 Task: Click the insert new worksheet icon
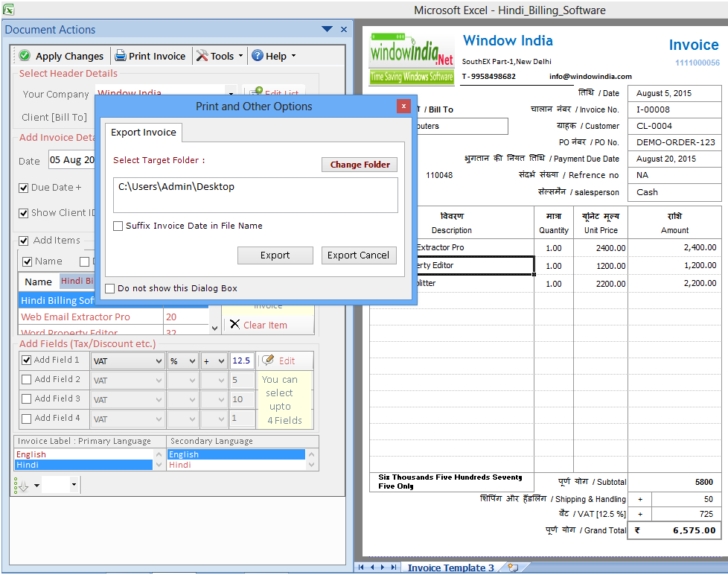(x=513, y=567)
